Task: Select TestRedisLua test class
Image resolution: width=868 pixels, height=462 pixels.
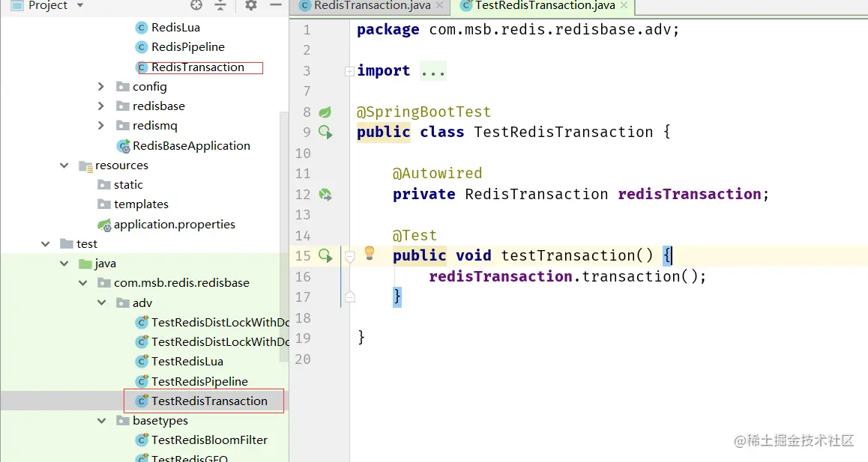Action: (x=187, y=362)
